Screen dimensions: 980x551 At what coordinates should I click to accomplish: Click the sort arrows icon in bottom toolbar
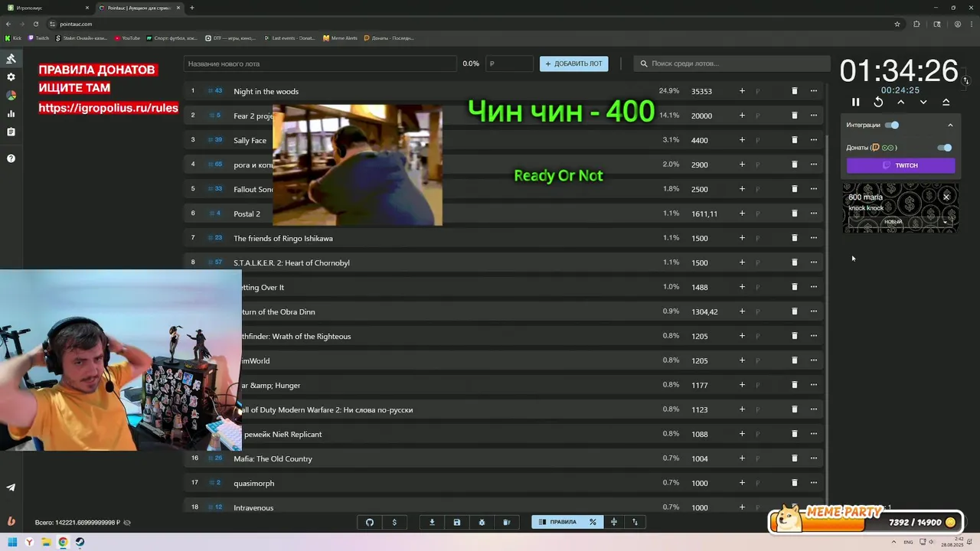click(635, 522)
